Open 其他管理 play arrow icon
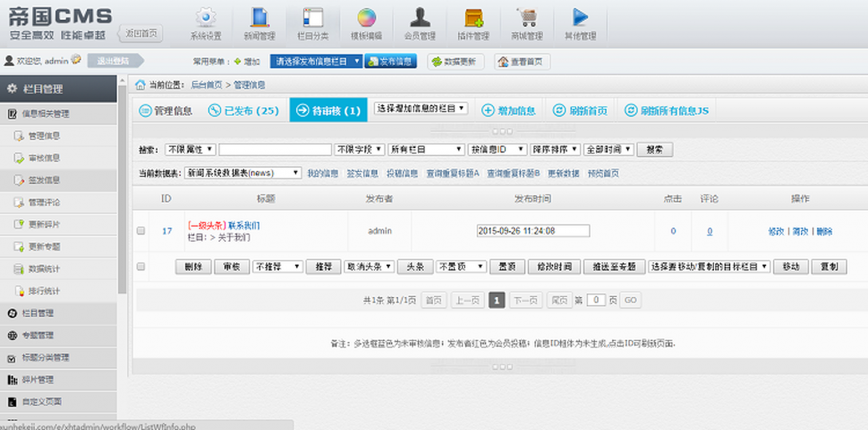 click(x=580, y=16)
